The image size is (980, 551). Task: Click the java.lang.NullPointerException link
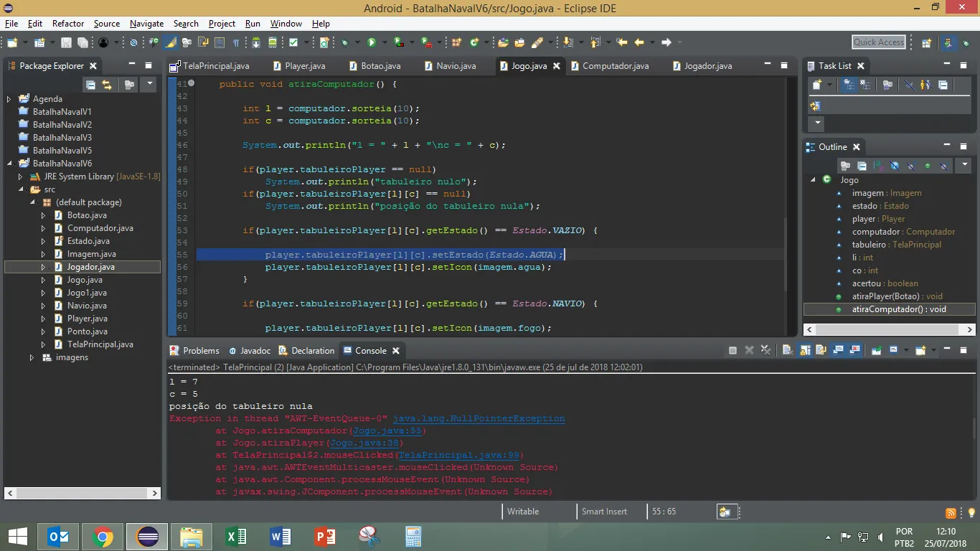479,419
